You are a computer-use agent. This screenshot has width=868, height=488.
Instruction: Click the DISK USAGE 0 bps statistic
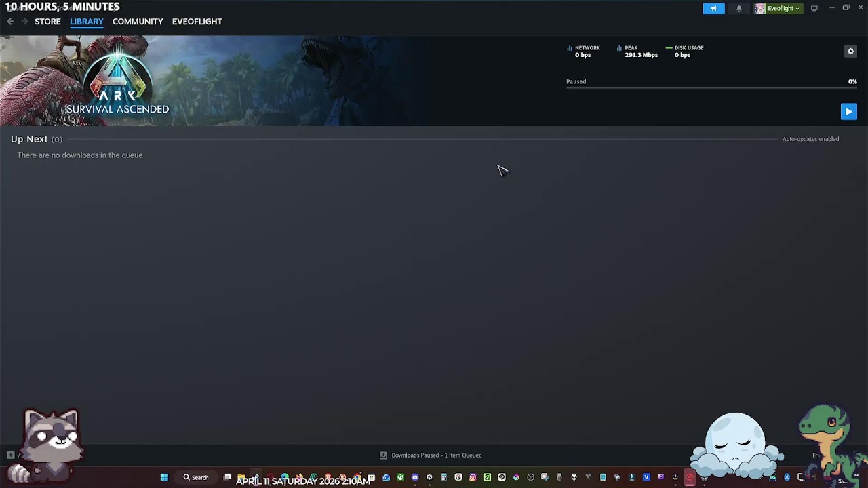pos(685,52)
